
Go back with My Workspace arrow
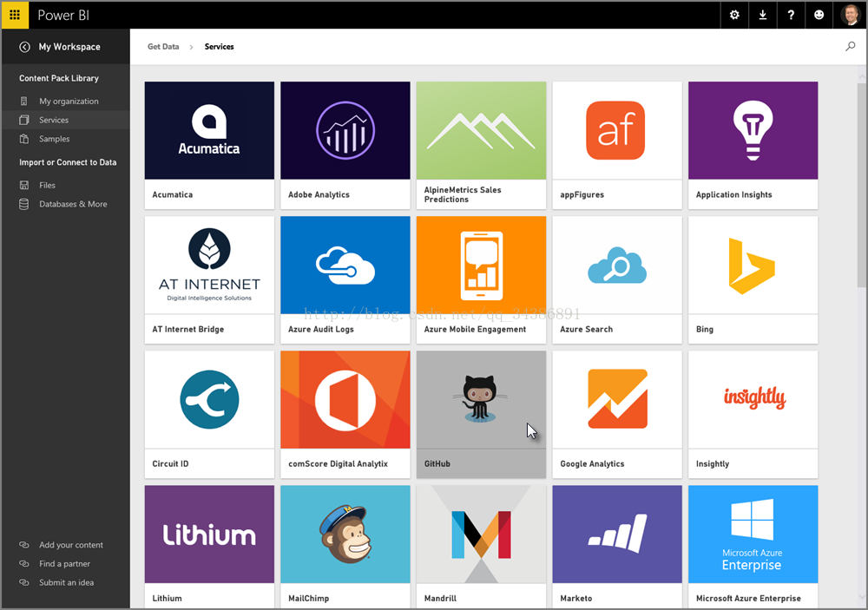click(24, 47)
